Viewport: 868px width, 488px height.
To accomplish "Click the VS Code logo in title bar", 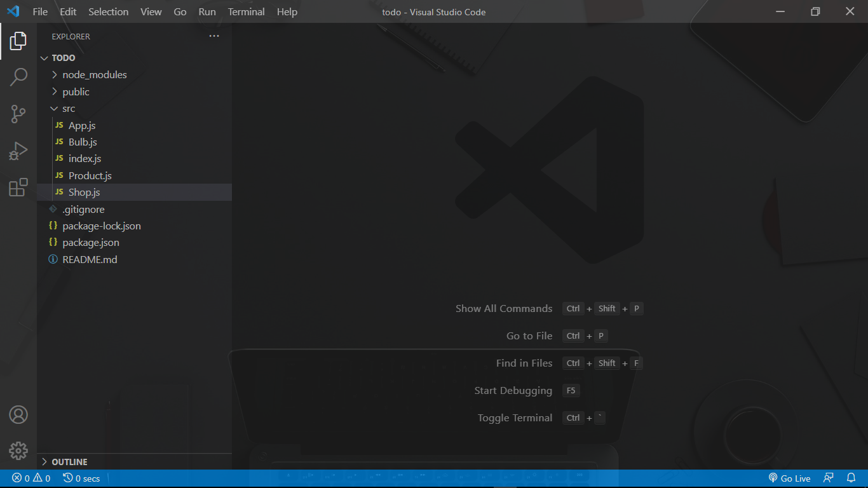I will [13, 11].
